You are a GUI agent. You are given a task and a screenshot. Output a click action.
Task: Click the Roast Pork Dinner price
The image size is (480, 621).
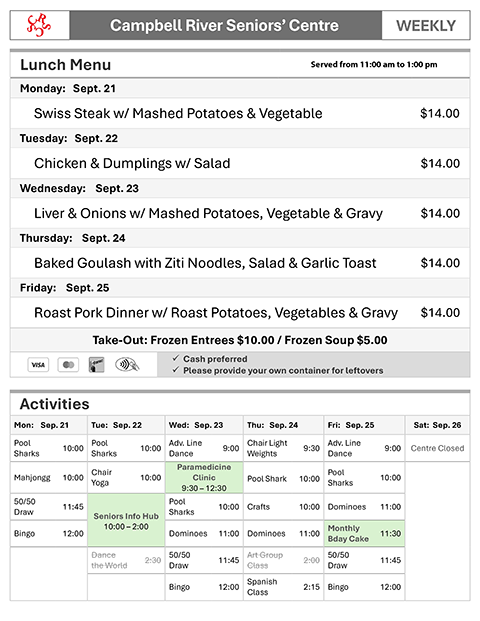point(440,313)
